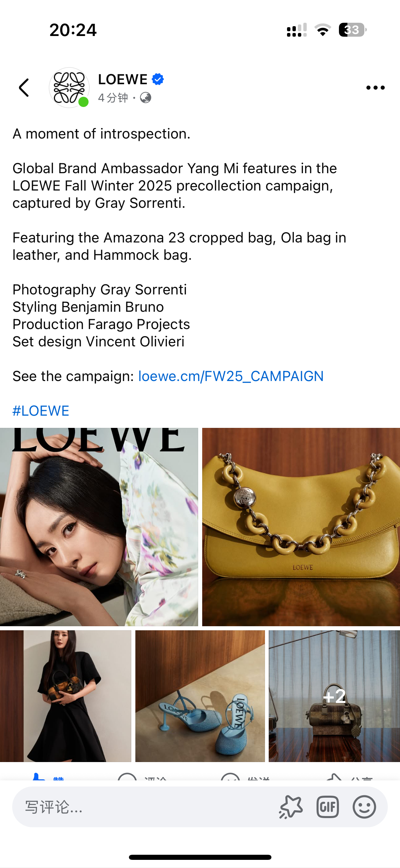400x868 pixels.
Task: Focus the write comment input field
Action: pos(146,807)
